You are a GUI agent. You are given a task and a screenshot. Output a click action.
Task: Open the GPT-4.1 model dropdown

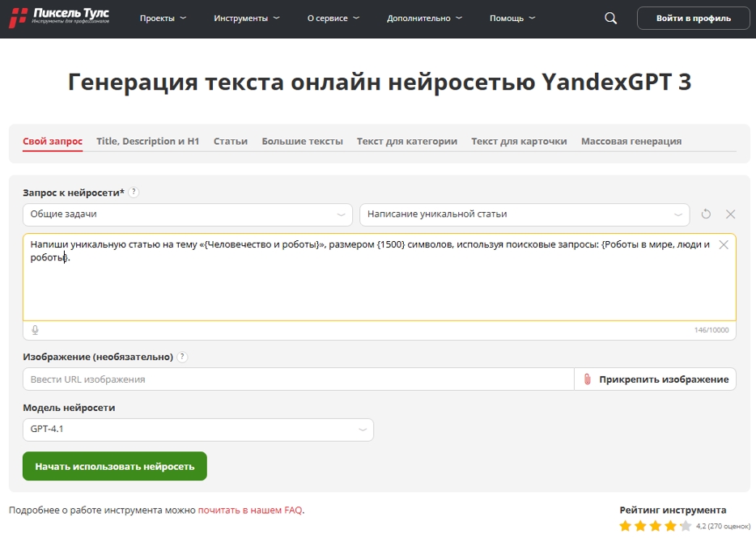[198, 430]
